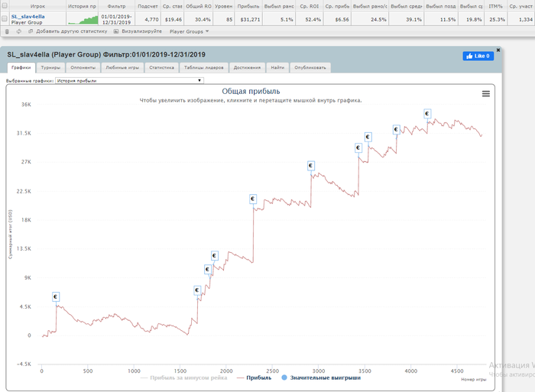Screen dimensions: 535x392
Task: Click the Facebook Like button
Action: (478, 56)
